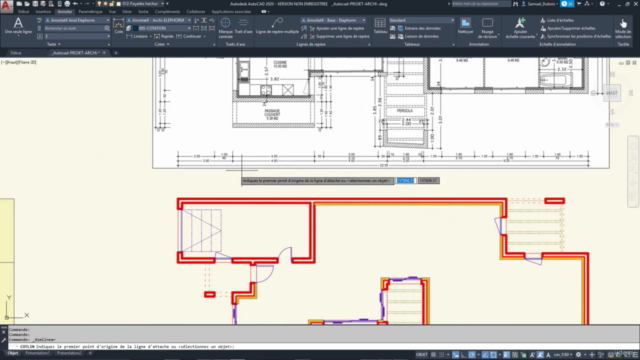Click the new drawing tab plus icon

pyautogui.click(x=116, y=53)
